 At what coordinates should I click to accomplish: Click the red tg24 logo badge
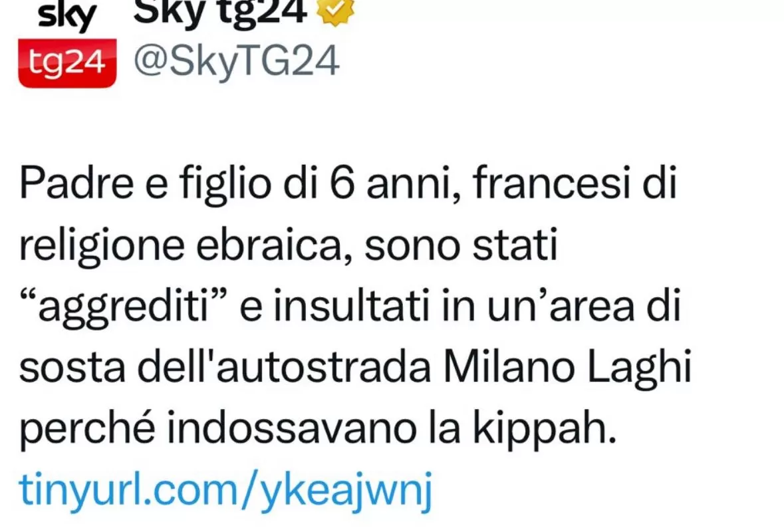click(x=67, y=63)
